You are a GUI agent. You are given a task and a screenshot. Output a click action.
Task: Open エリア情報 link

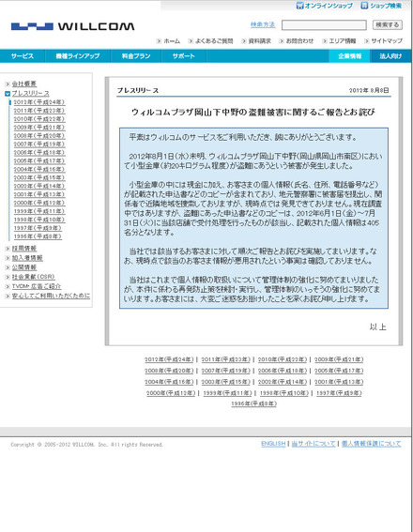click(343, 41)
